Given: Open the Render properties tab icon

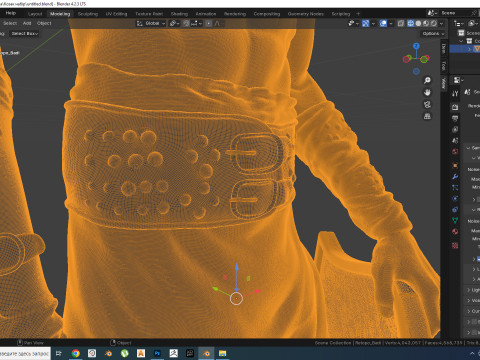Looking at the screenshot, I should point(455,107).
